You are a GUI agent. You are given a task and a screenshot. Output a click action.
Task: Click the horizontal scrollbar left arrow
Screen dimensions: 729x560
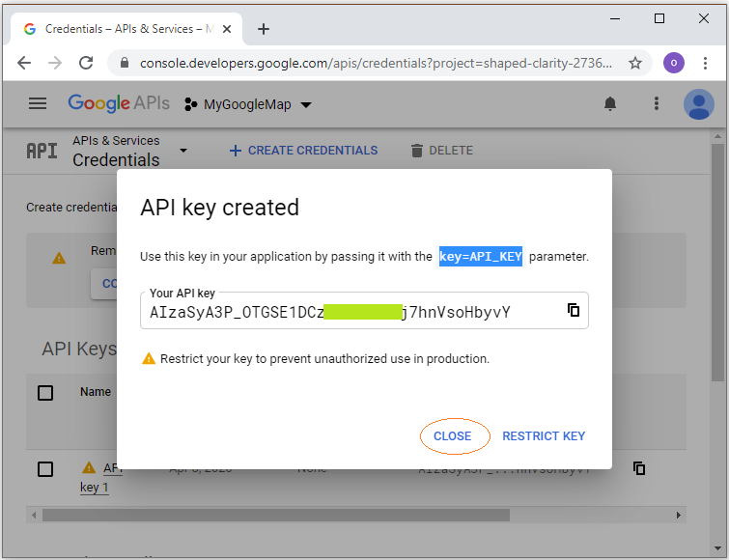pos(34,515)
